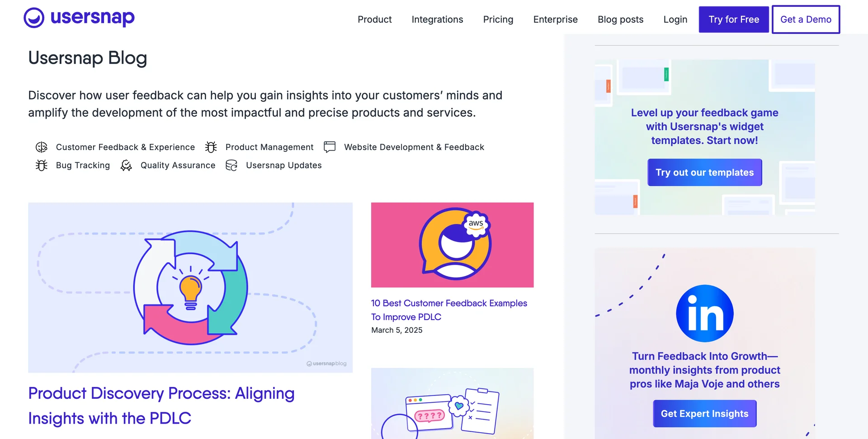Click the Customer Feedback & Experience category icon
The height and width of the screenshot is (439, 868).
click(42, 147)
